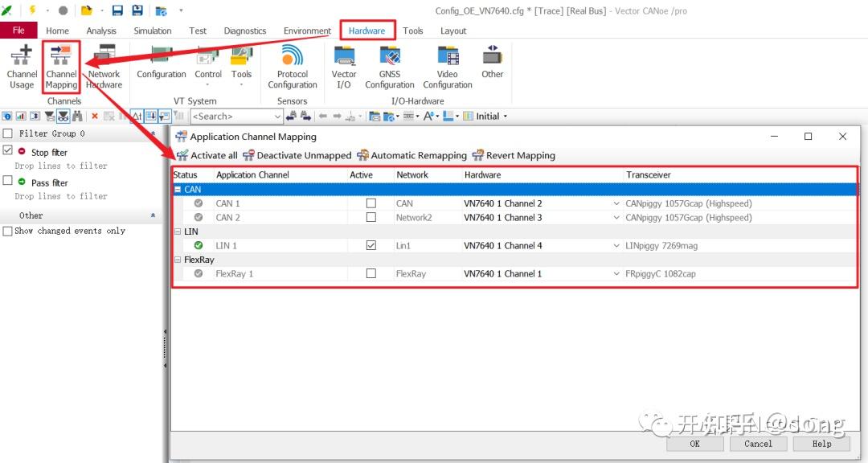Switch to the Home ribbon tab
Screen dimensions: 868x463
58,31
